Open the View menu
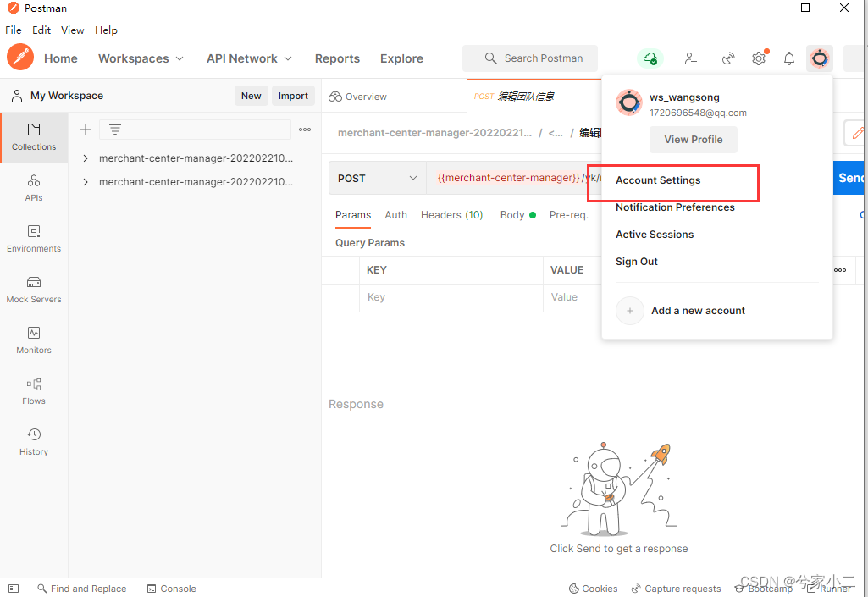The height and width of the screenshot is (597, 868). [73, 30]
